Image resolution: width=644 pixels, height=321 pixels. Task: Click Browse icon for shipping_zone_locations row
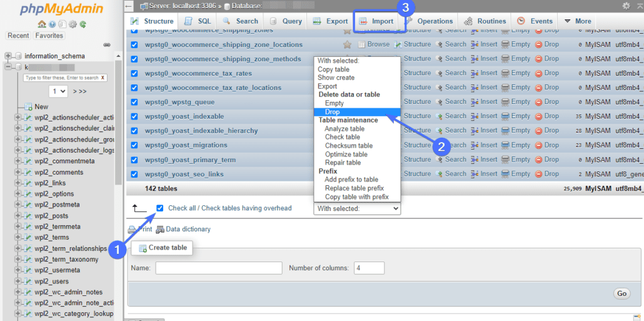click(x=361, y=44)
